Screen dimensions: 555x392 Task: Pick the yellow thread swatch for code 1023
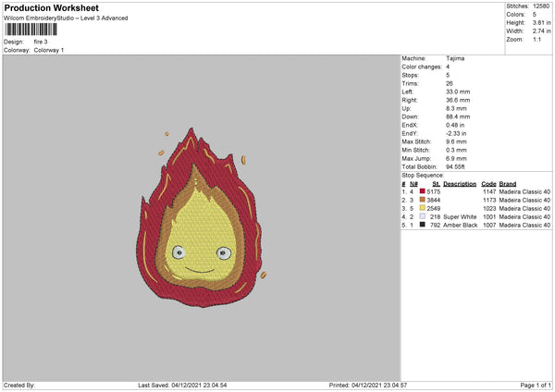pyautogui.click(x=423, y=208)
